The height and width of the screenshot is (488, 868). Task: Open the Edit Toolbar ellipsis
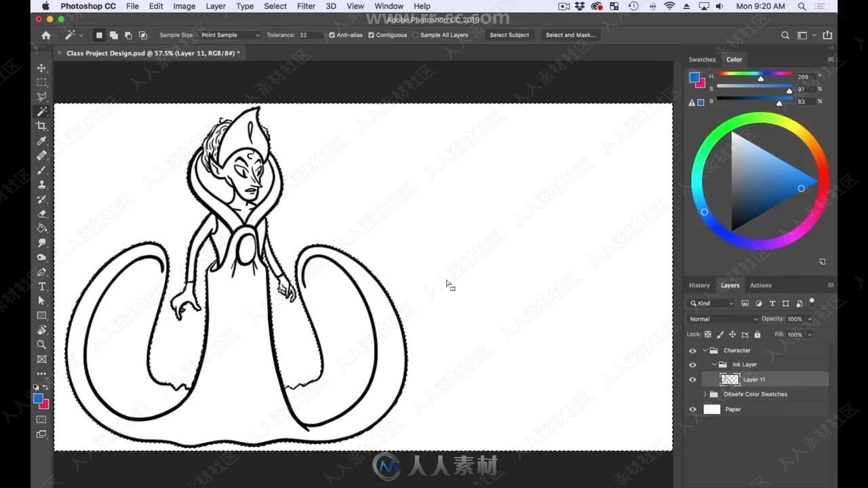point(41,373)
